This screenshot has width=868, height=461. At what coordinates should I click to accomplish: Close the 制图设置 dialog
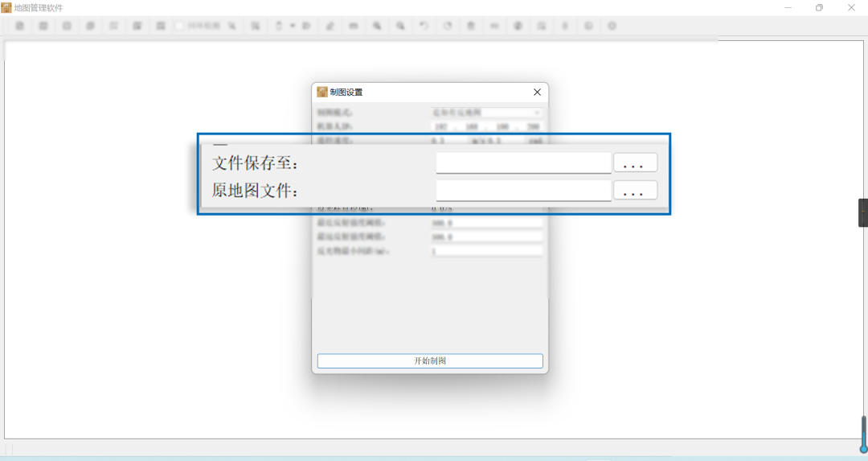537,93
